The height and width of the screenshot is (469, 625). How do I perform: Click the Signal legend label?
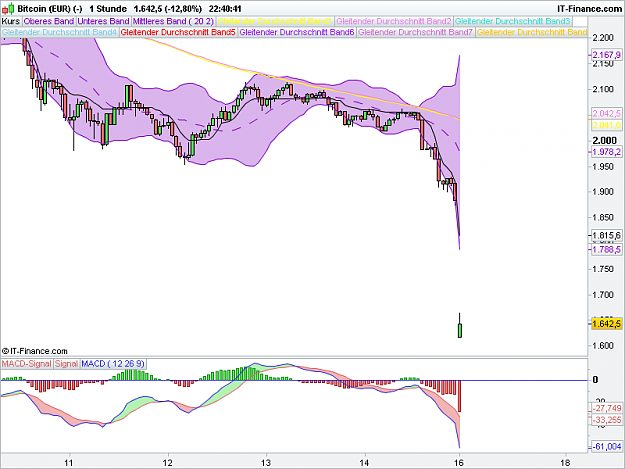pyautogui.click(x=66, y=364)
